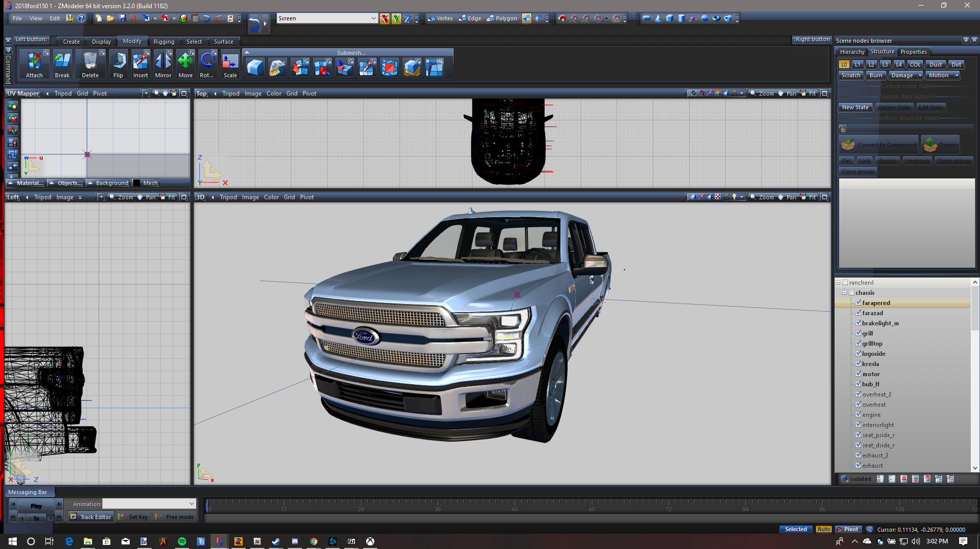This screenshot has height=549, width=980.
Task: Toggle visibility of brakelight_m node
Action: pos(858,323)
